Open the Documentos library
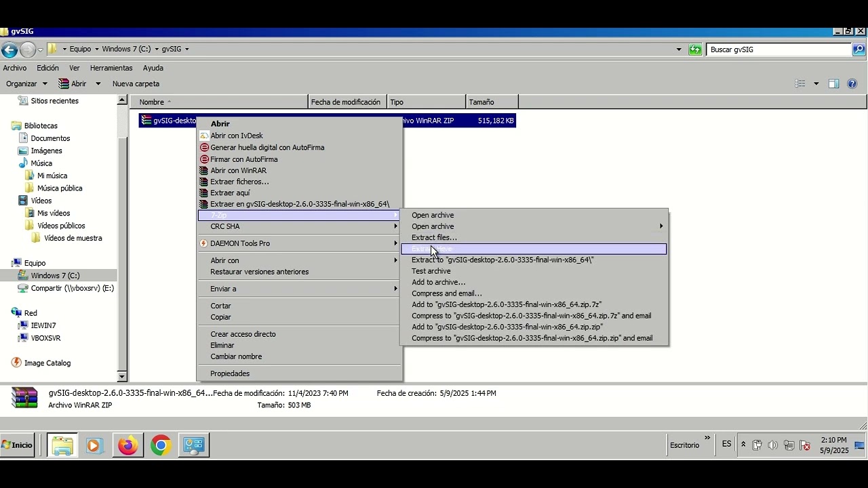 tap(50, 138)
